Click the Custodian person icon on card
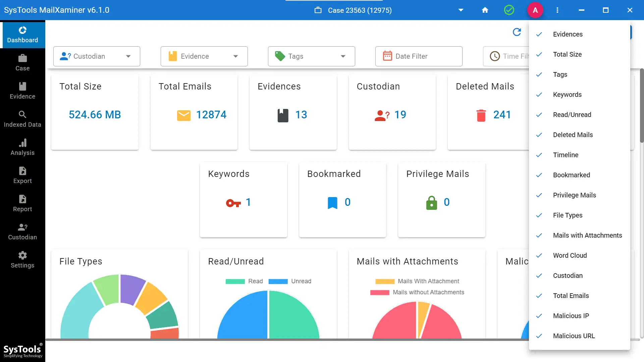This screenshot has height=362, width=644. point(382,115)
